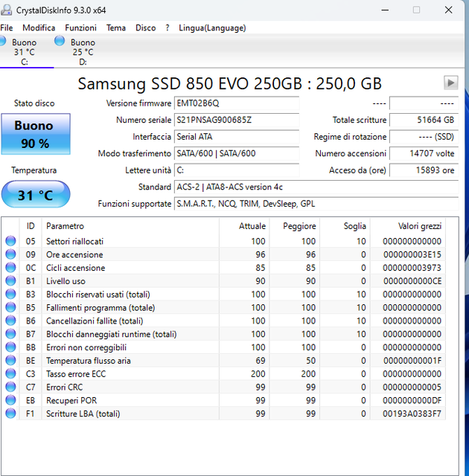Select the Errori non correggibili text
Image resolution: width=469 pixels, height=476 pixels.
[x=86, y=347]
